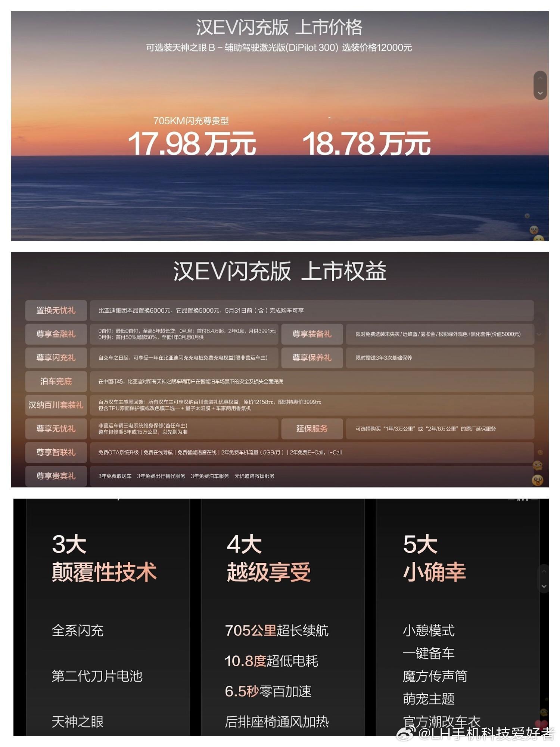Image resolution: width=560 pixels, height=747 pixels.
Task: Click the 尊享无忧礼 label
Action: point(56,429)
